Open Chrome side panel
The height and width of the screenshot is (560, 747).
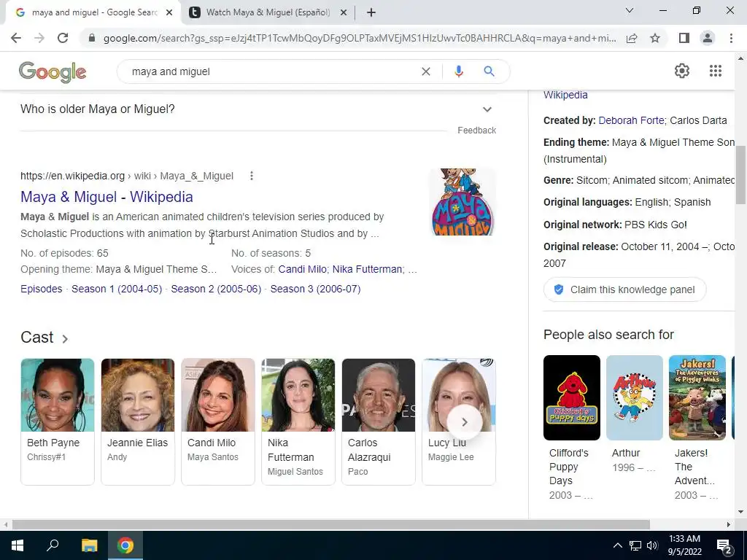(x=684, y=38)
